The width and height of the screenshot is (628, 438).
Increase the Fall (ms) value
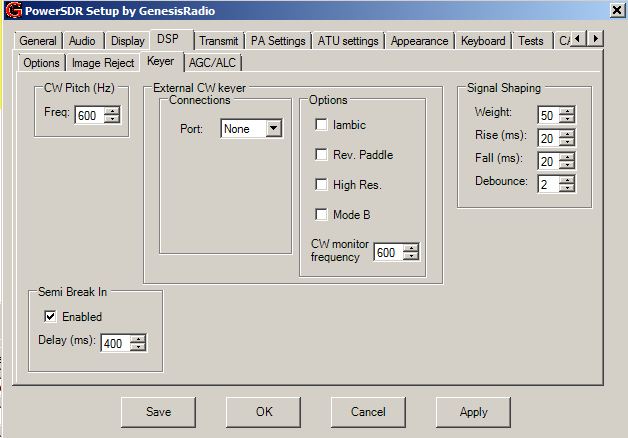click(567, 157)
